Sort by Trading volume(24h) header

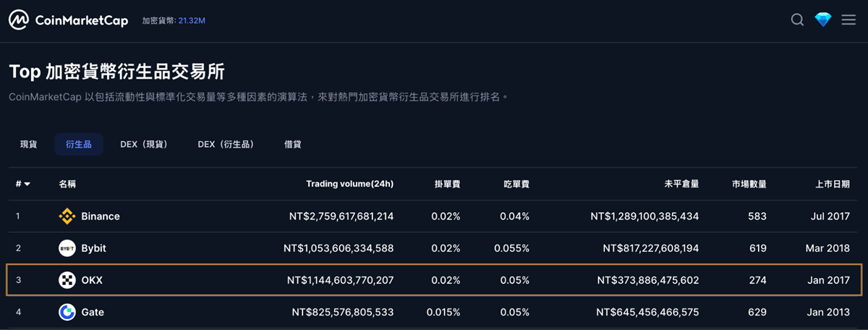(x=349, y=185)
